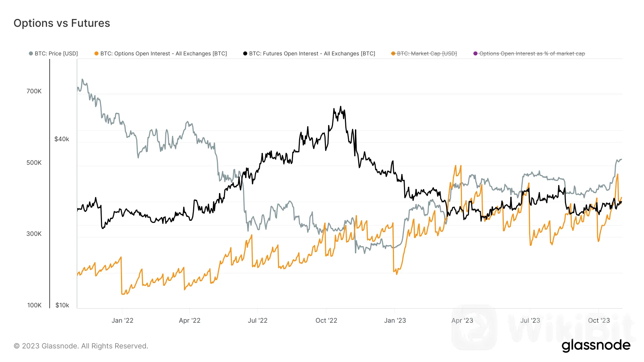This screenshot has width=644, height=362.
Task: Click the 700K y-axis tick label
Action: pyautogui.click(x=34, y=91)
